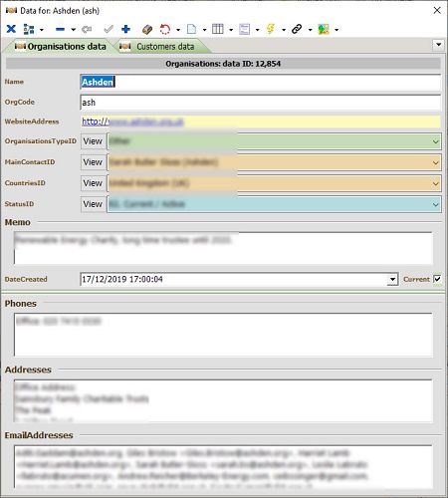Click View button beside MainContactID
This screenshot has height=498, width=448.
click(x=93, y=162)
